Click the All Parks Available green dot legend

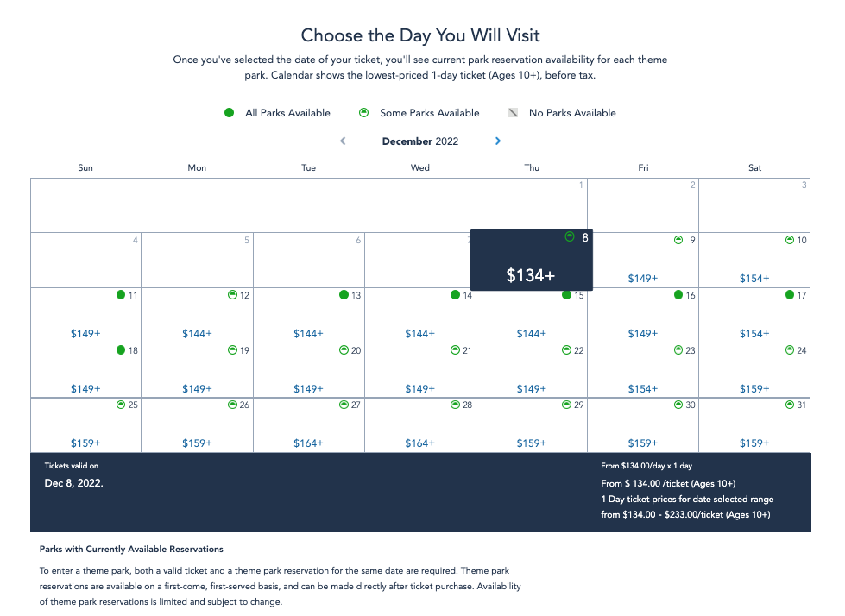[229, 112]
